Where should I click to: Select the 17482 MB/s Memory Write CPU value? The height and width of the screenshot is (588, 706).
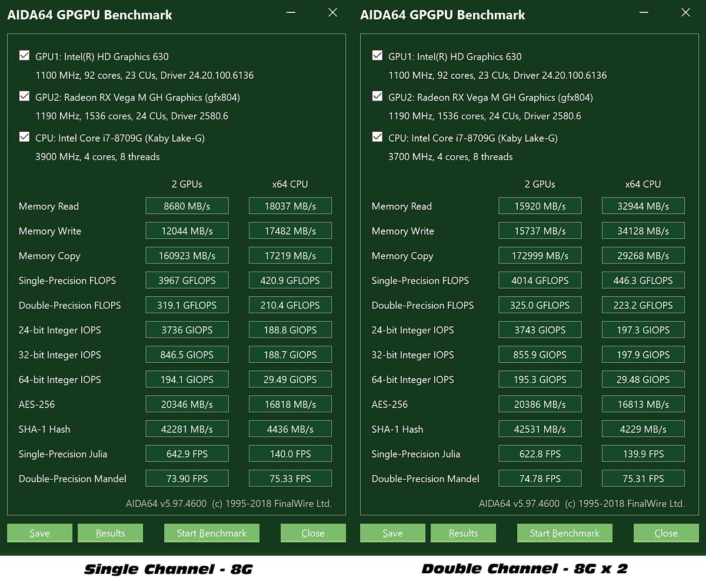290,230
